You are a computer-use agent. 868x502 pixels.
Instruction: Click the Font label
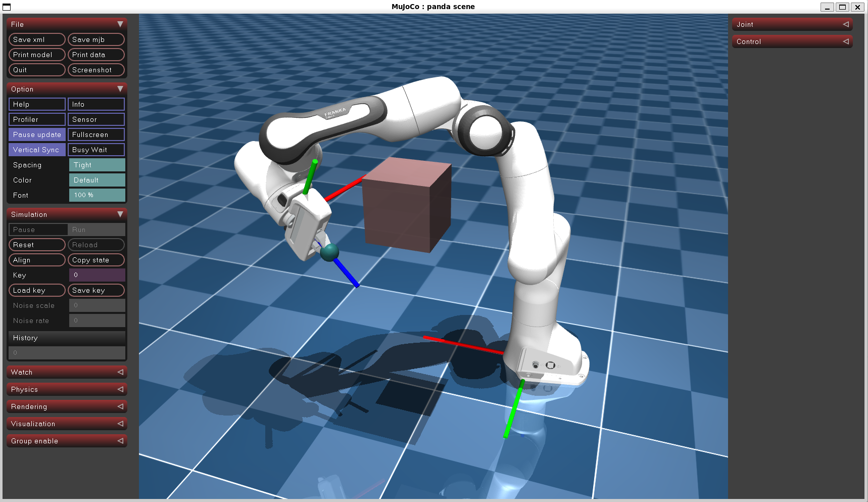[21, 195]
